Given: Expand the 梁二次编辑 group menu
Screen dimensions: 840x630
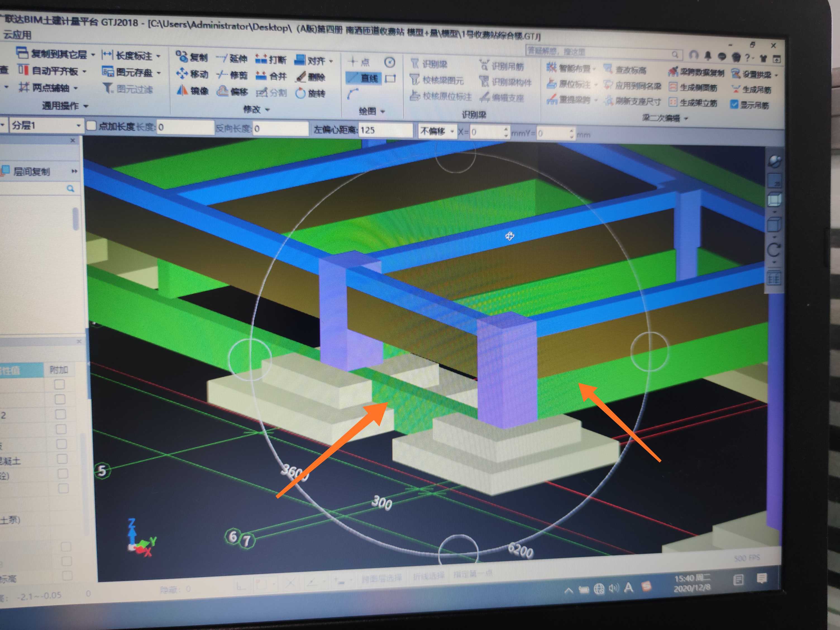Looking at the screenshot, I should pyautogui.click(x=665, y=118).
